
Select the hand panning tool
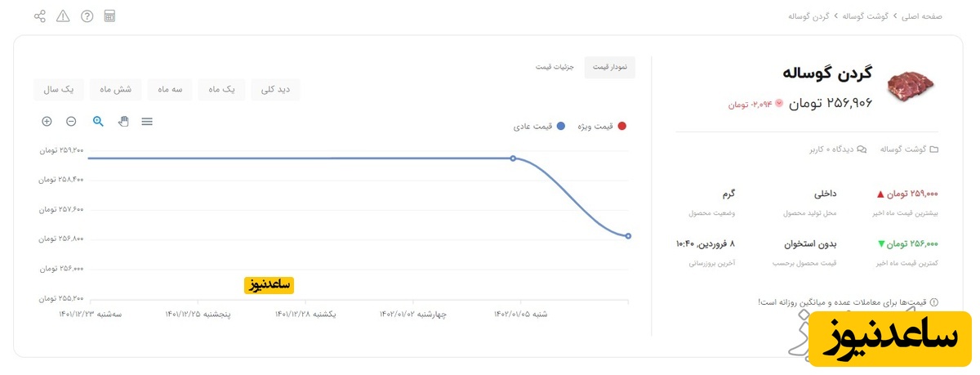[123, 122]
